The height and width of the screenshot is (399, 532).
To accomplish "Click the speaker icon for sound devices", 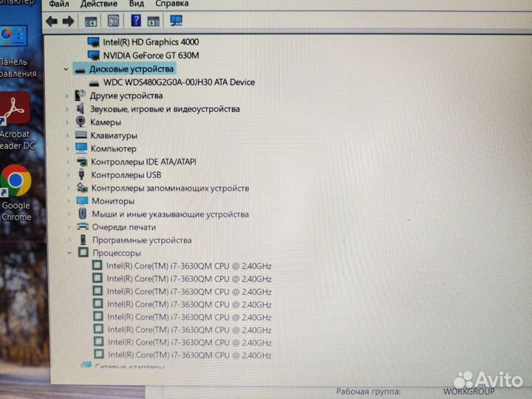I will click(x=81, y=109).
